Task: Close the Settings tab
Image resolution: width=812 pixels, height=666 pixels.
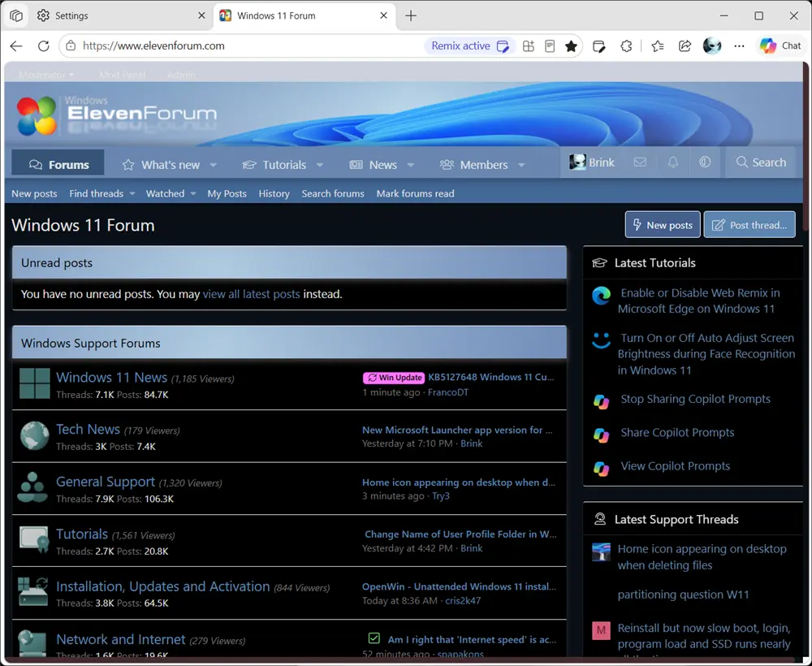Action: [x=201, y=15]
